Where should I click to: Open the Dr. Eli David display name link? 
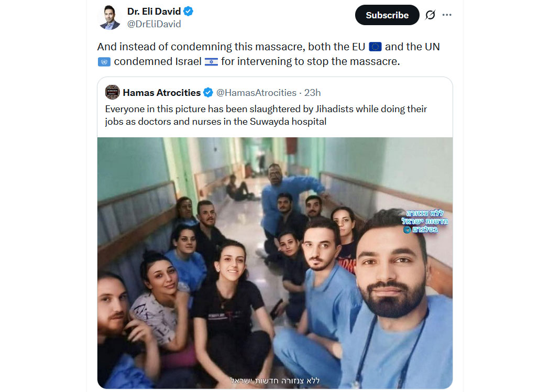click(x=154, y=12)
